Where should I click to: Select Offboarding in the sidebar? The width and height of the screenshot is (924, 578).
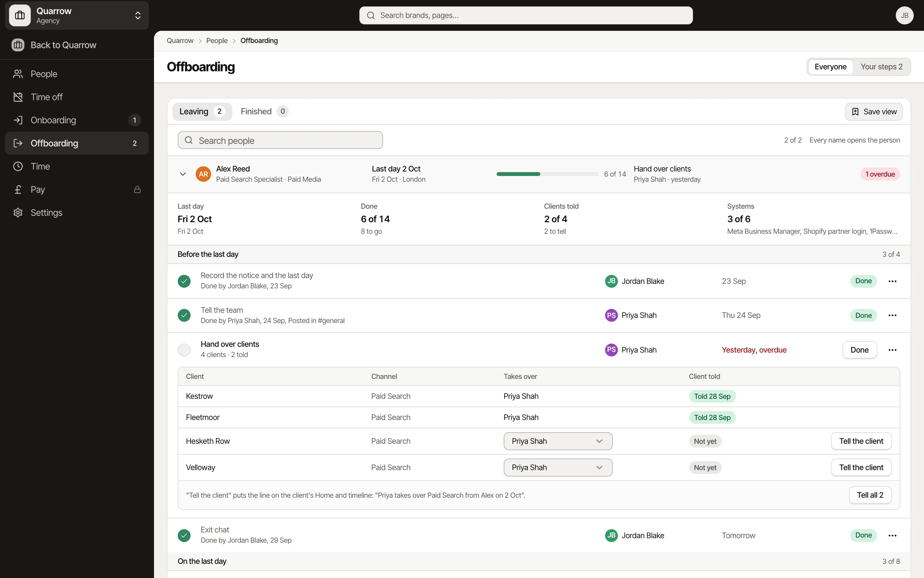tap(77, 143)
